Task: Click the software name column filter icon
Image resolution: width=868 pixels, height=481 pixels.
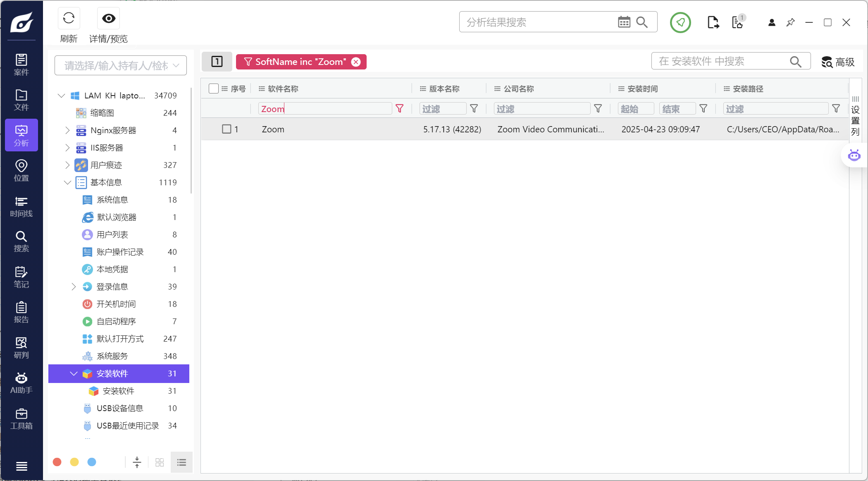Action: (399, 108)
